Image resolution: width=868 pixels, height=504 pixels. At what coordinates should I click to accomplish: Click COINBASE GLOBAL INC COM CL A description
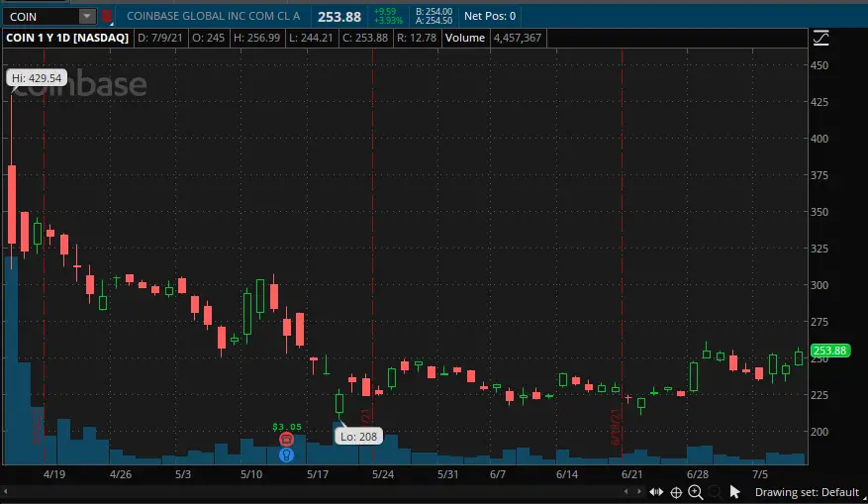tap(213, 16)
